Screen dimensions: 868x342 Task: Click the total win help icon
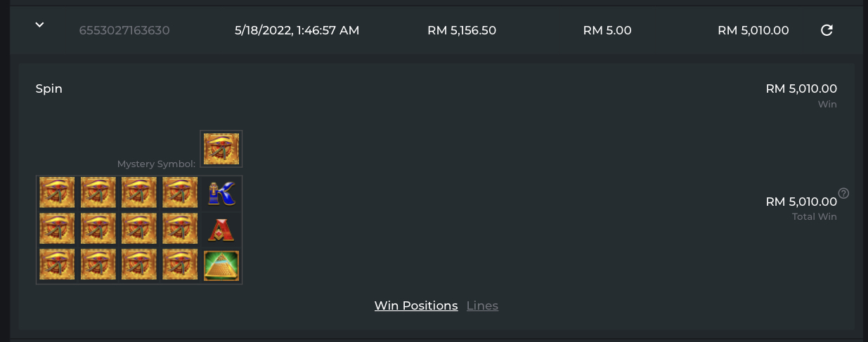844,193
